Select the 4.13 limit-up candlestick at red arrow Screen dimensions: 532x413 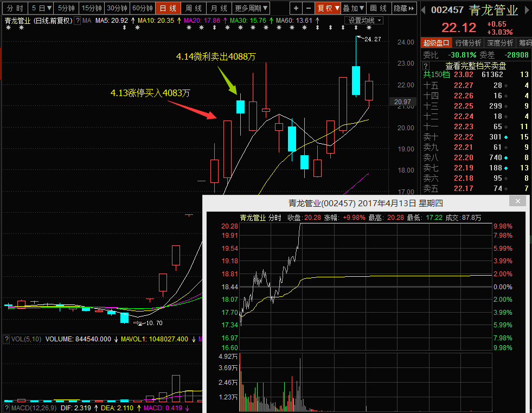click(x=227, y=149)
